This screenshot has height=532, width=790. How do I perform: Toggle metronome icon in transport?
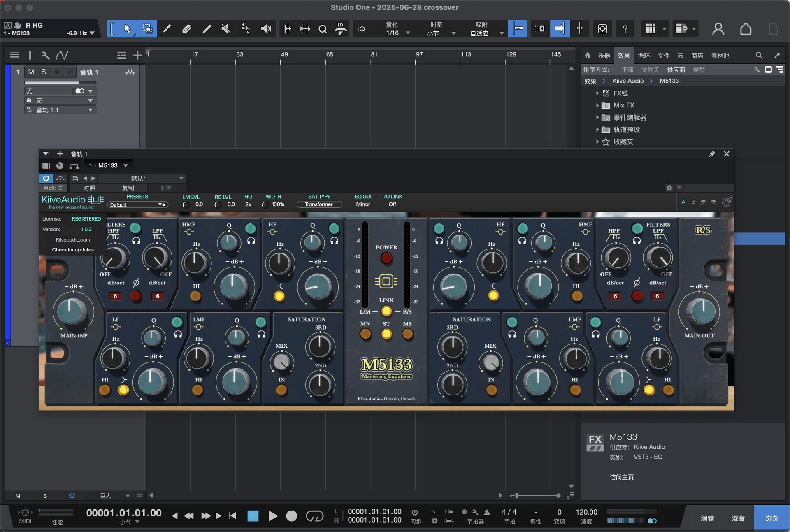tap(487, 512)
